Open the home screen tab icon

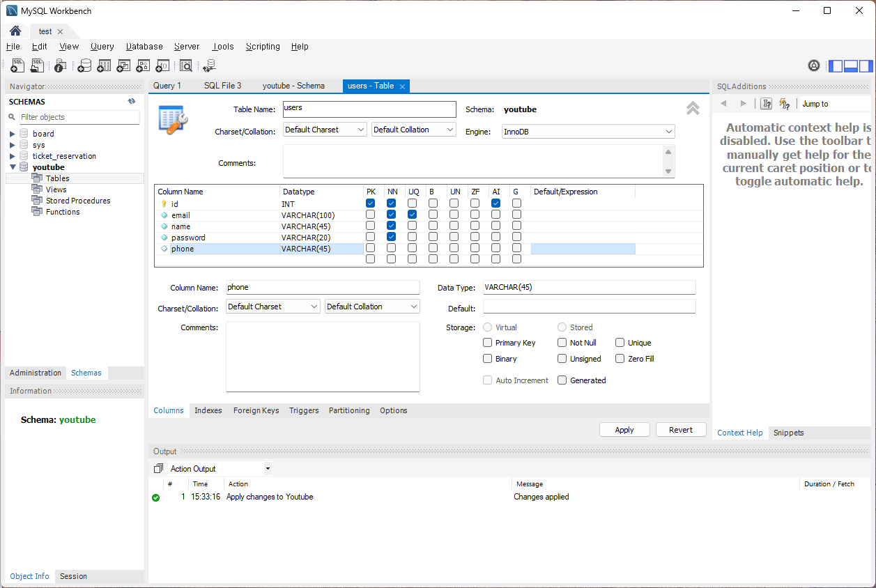point(15,31)
